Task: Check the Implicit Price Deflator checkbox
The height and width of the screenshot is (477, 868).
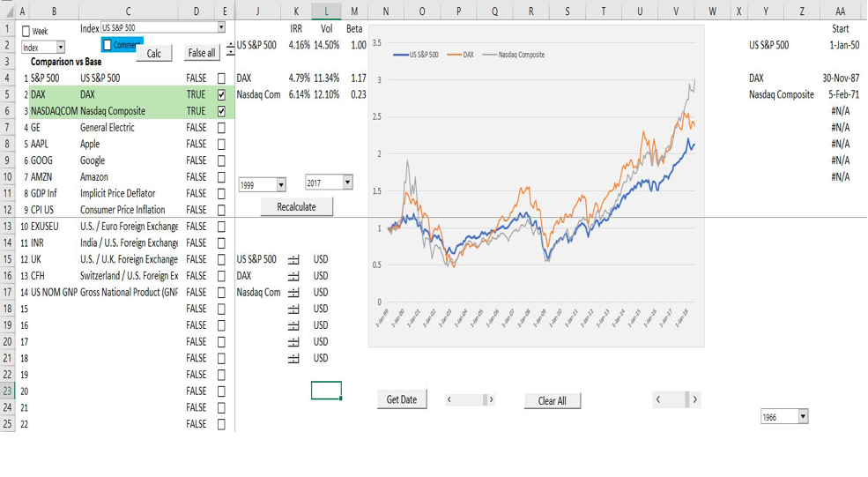Action: 221,194
